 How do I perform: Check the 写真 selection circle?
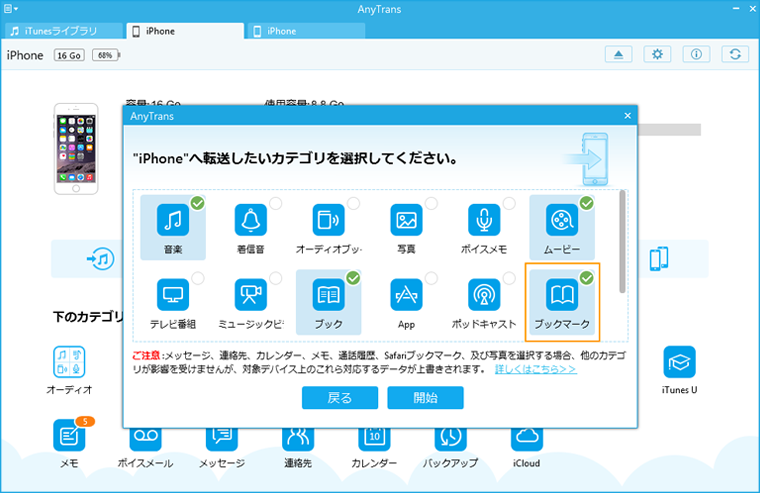[x=431, y=203]
